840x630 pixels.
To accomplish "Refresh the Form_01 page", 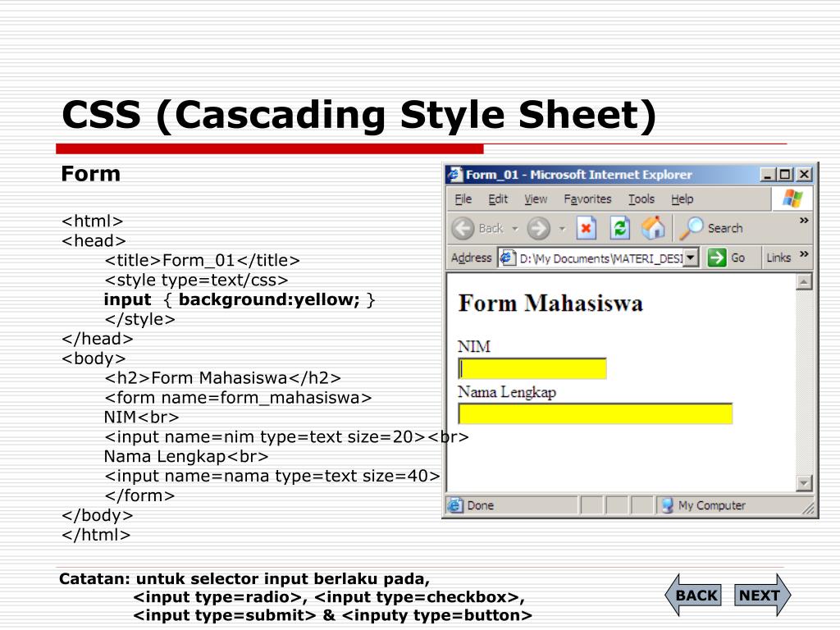I will 619,226.
